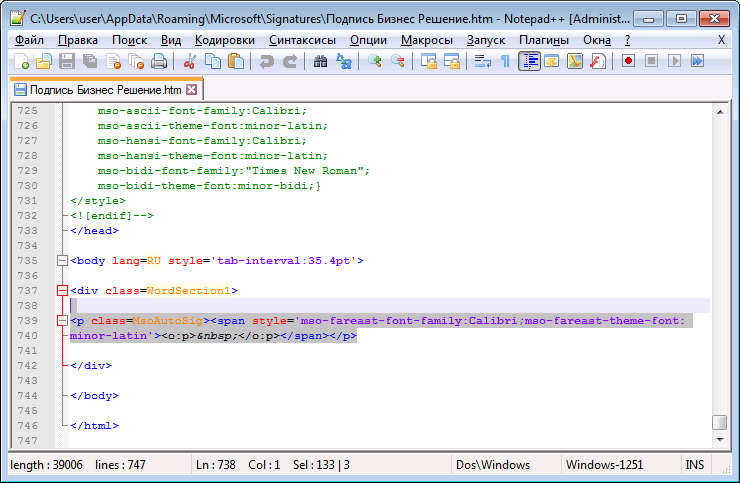The width and height of the screenshot is (740, 483).
Task: Save the current file with the diskette icon
Action: click(x=67, y=61)
